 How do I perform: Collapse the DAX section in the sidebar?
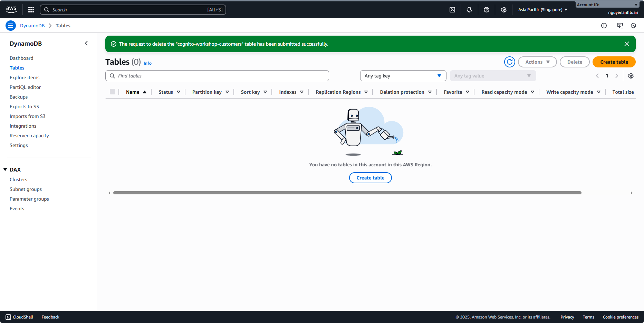(x=5, y=169)
